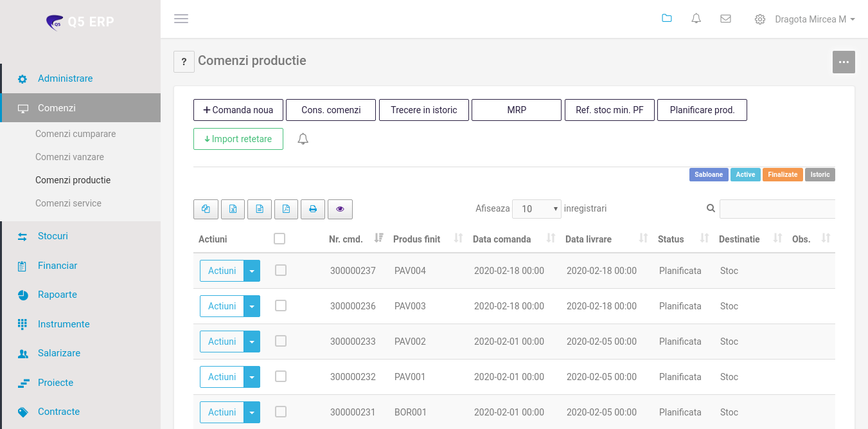Viewport: 868px width, 429px height.
Task: Print the production orders table
Action: 313,209
